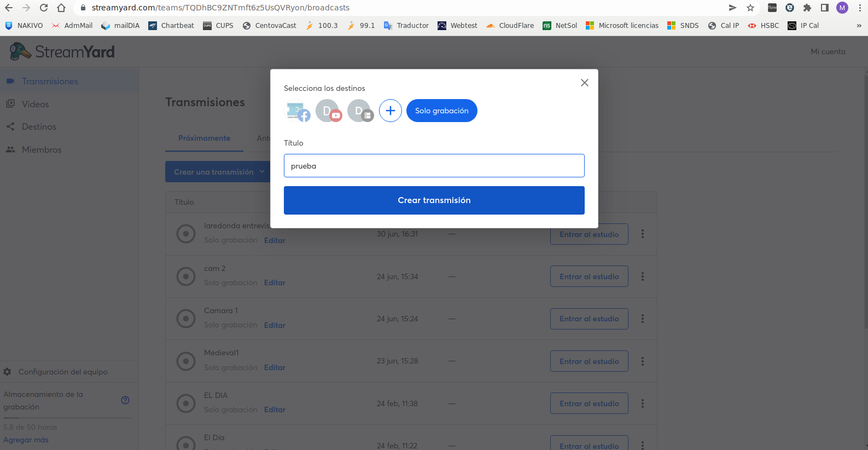Click the plus icon to add destination
Screen dimensions: 868x450
(391, 111)
